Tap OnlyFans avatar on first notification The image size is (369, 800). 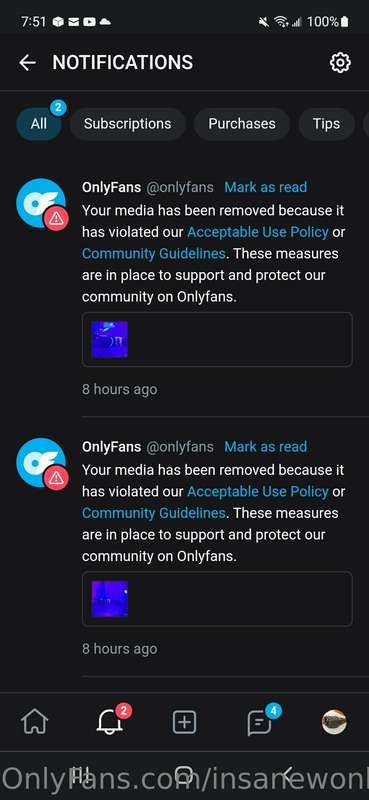(42, 204)
